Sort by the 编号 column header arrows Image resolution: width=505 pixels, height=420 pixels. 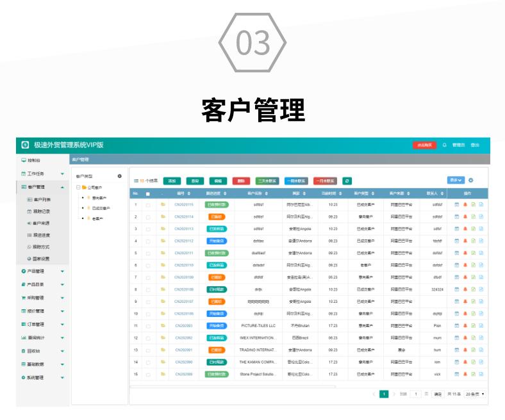tap(189, 193)
